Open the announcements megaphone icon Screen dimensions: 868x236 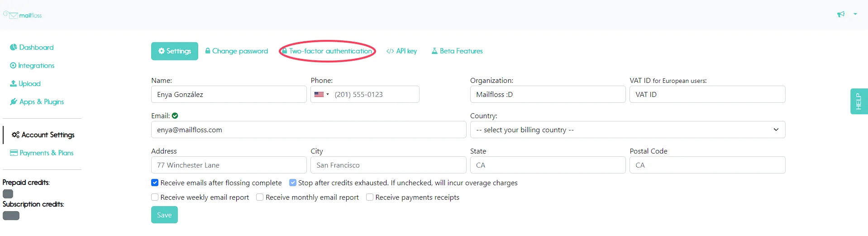click(x=841, y=14)
